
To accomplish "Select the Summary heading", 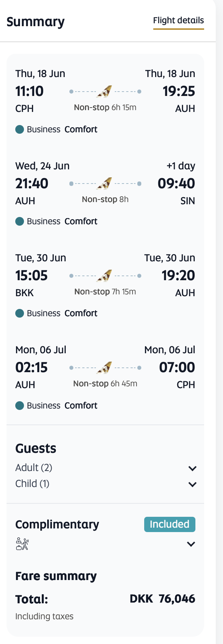I will 36,22.
